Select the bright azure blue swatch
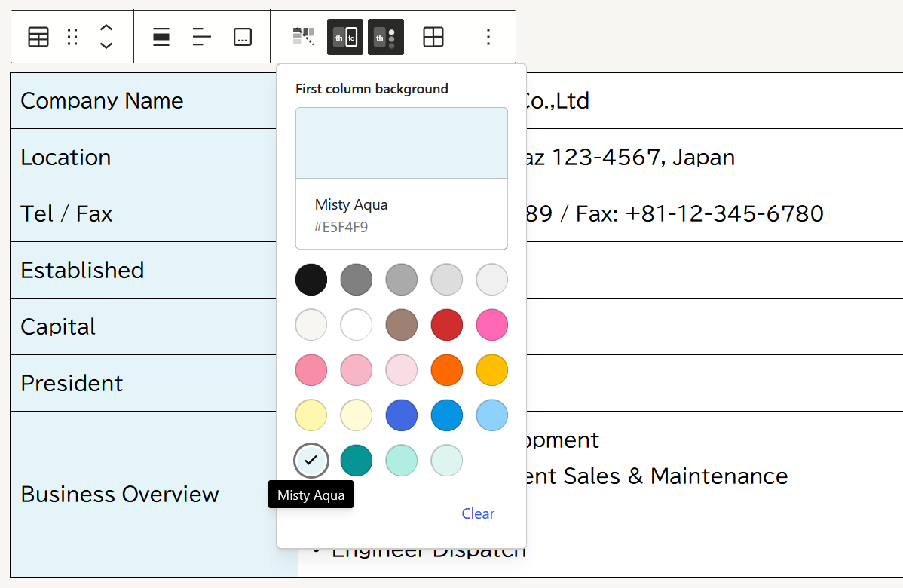Image resolution: width=903 pixels, height=588 pixels. 447,415
